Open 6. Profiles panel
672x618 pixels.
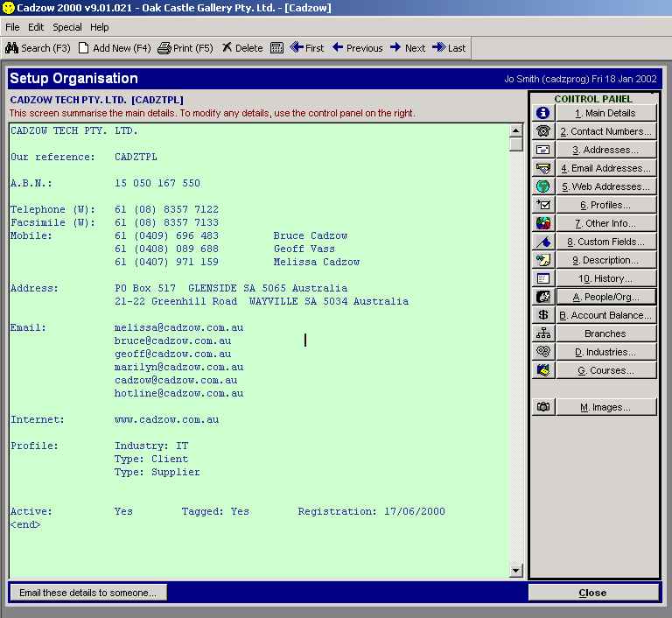pos(605,205)
